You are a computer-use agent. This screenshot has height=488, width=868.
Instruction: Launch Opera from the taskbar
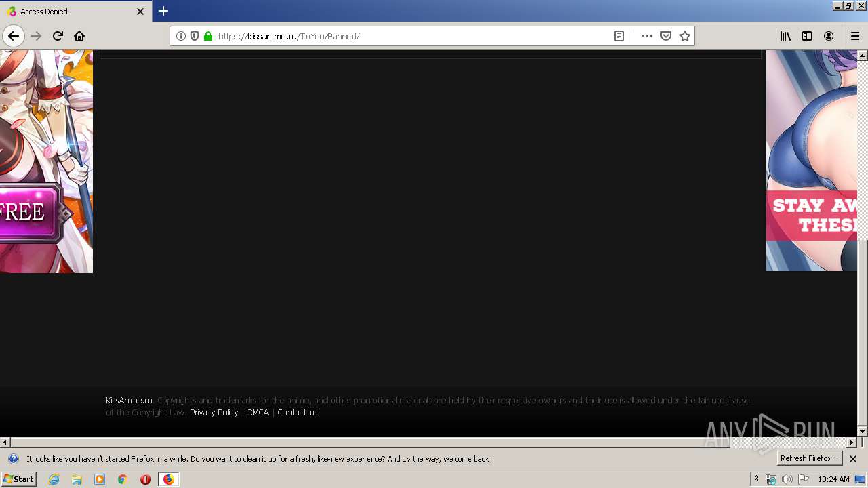click(x=145, y=479)
